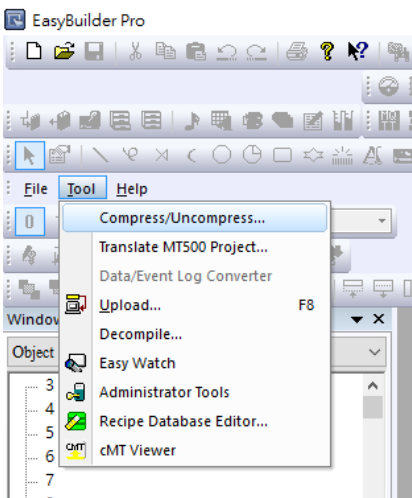Open the Help menu

coord(132,189)
